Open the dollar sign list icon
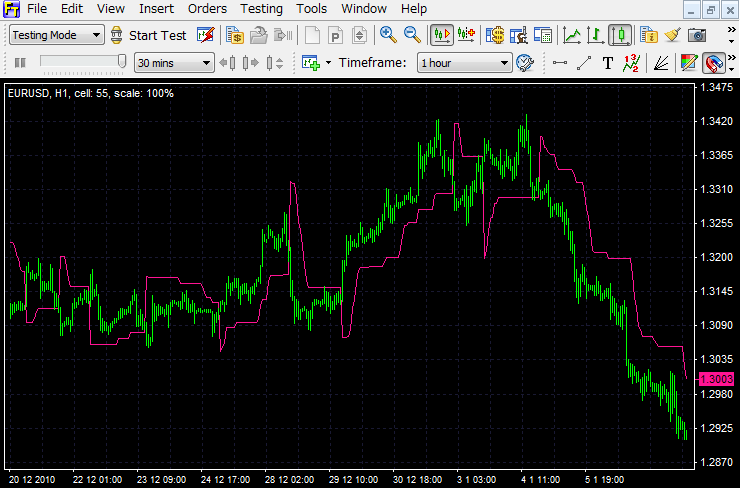This screenshot has width=740, height=488. click(x=495, y=35)
